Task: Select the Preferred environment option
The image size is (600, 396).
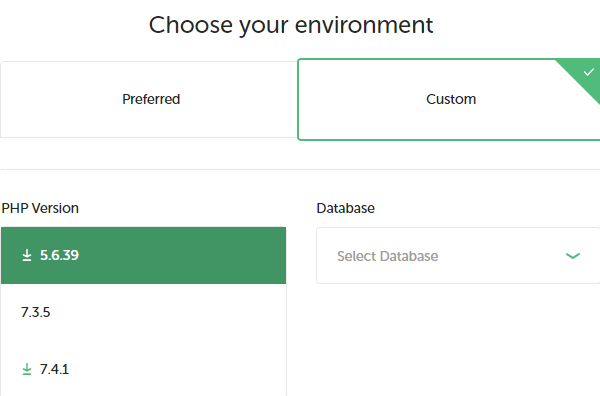Action: (x=149, y=99)
